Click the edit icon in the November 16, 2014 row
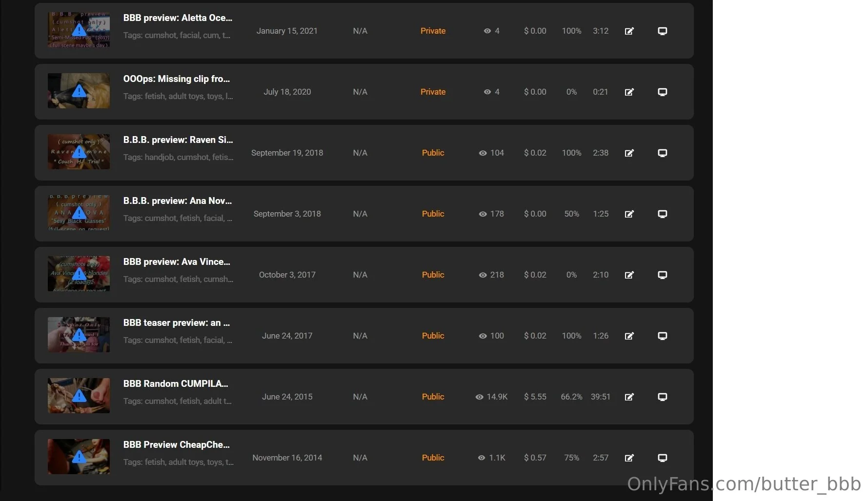This screenshot has width=868, height=501. (629, 458)
